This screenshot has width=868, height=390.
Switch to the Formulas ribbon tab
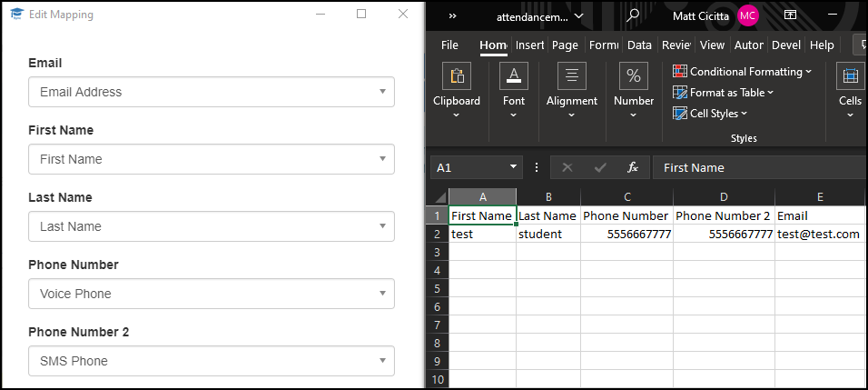pos(604,45)
